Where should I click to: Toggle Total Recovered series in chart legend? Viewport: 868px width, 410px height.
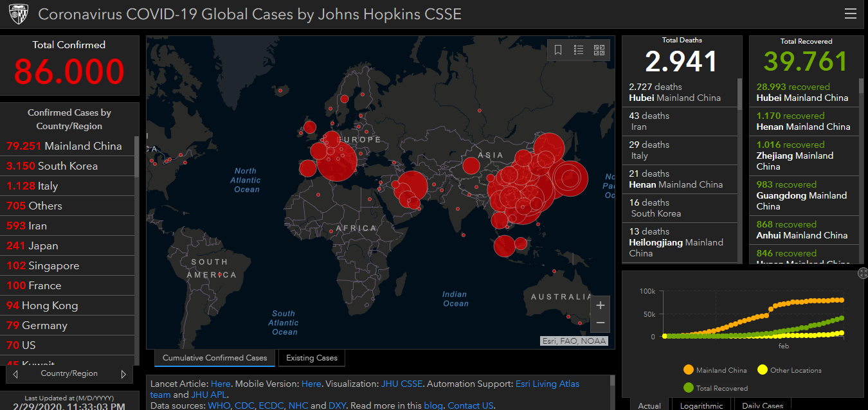pos(716,388)
